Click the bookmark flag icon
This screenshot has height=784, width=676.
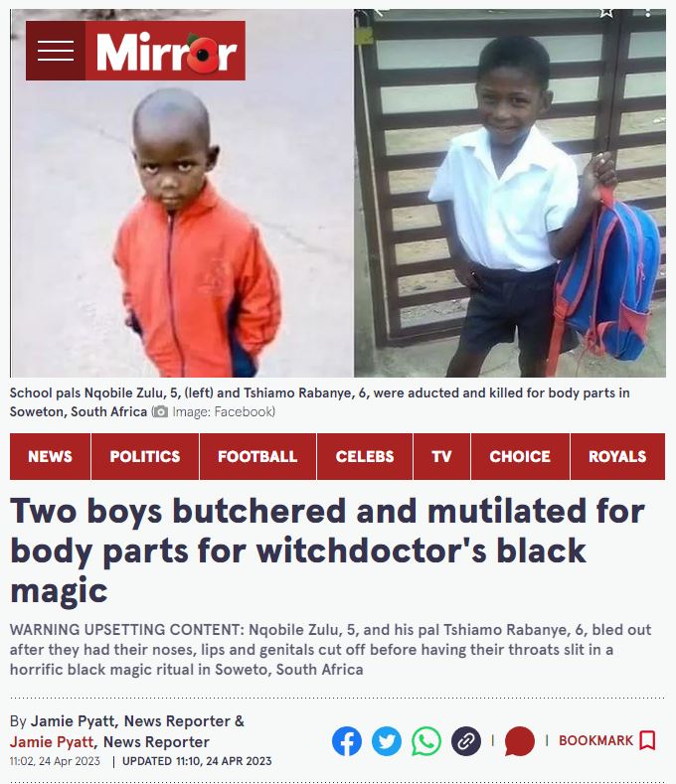[x=647, y=740]
